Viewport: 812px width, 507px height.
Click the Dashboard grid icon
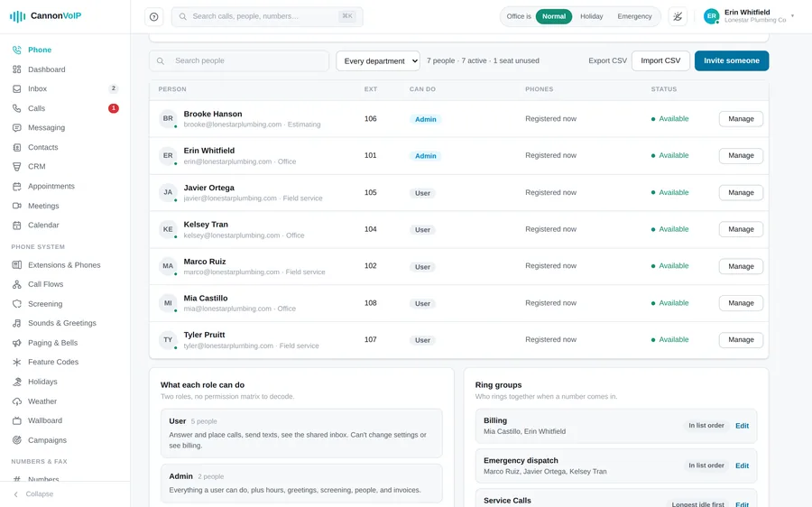click(x=17, y=69)
